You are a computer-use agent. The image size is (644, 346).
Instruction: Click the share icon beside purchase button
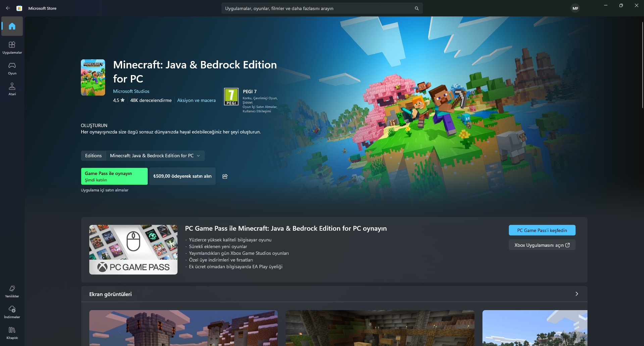tap(225, 176)
